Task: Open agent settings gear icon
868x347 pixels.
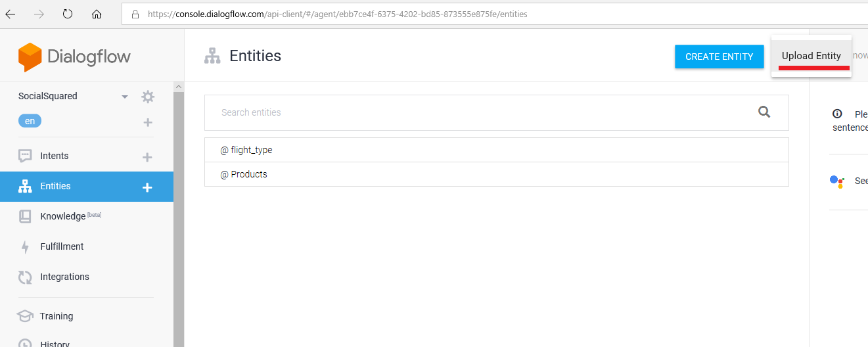Action: pyautogui.click(x=148, y=97)
